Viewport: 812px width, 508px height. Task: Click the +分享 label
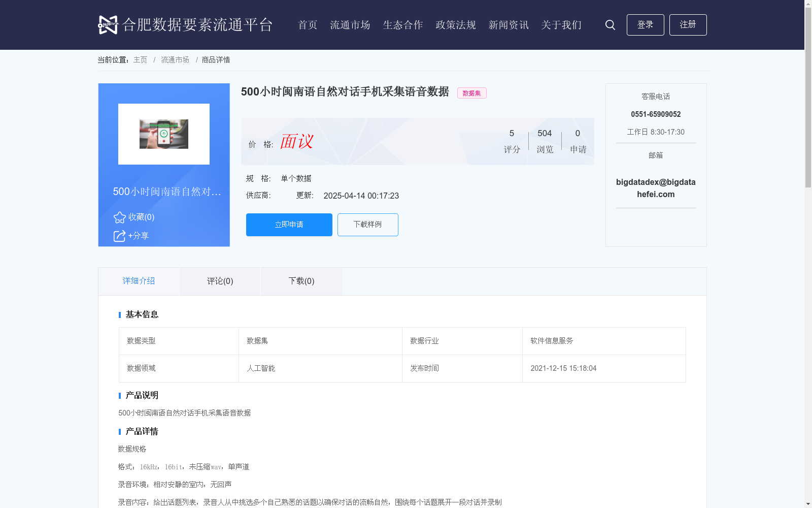139,236
